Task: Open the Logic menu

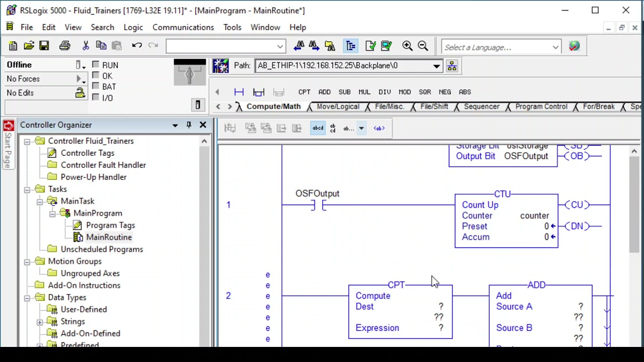Action: [133, 27]
